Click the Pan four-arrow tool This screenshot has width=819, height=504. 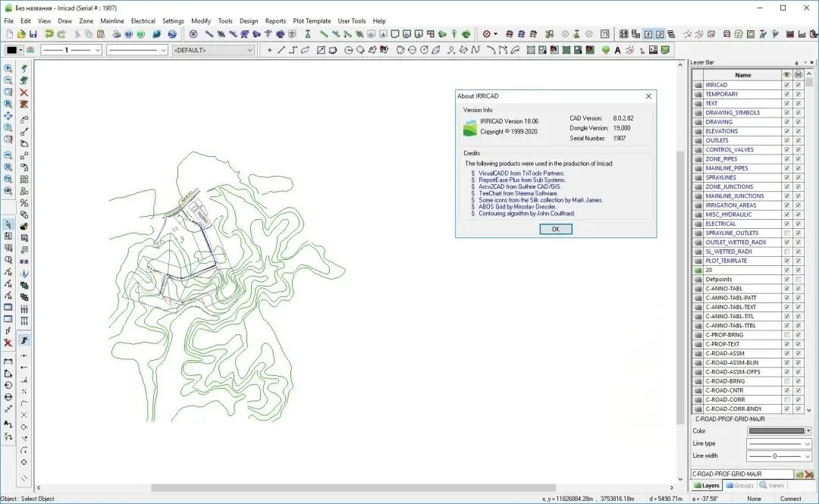8,116
